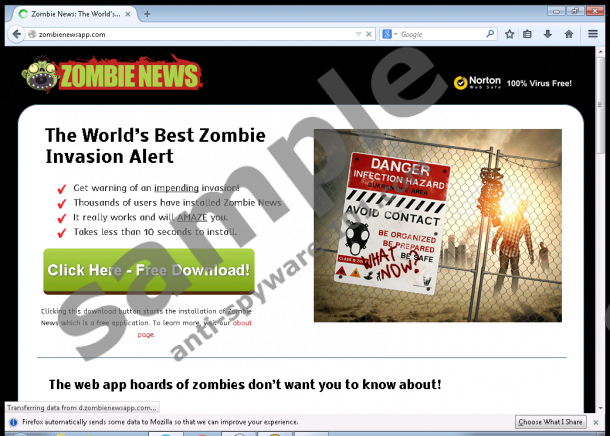Open the red 'about page' link
Viewport: 610px width, 436px height.
[x=241, y=323]
